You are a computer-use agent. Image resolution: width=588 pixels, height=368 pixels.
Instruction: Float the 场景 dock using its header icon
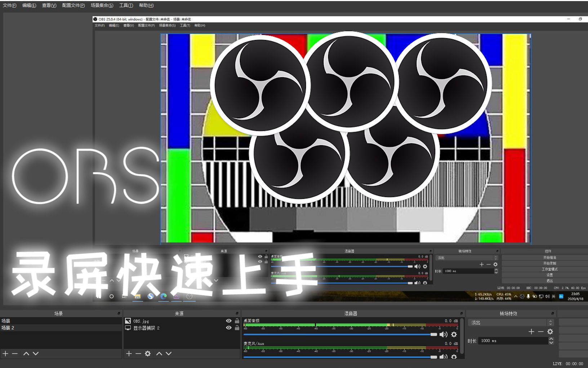pyautogui.click(x=119, y=314)
